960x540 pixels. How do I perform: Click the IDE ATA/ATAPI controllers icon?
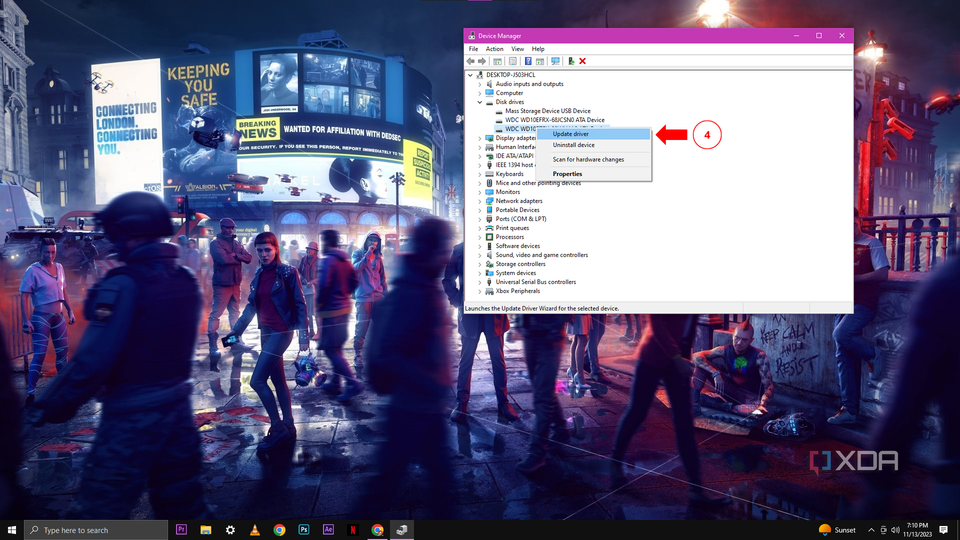coord(489,156)
